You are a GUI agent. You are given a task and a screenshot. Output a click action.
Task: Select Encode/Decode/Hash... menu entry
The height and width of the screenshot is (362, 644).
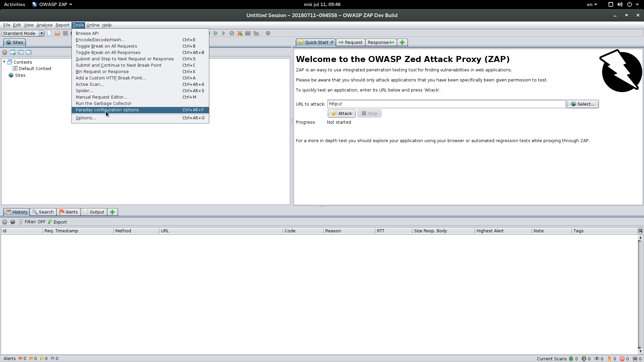click(x=140, y=40)
